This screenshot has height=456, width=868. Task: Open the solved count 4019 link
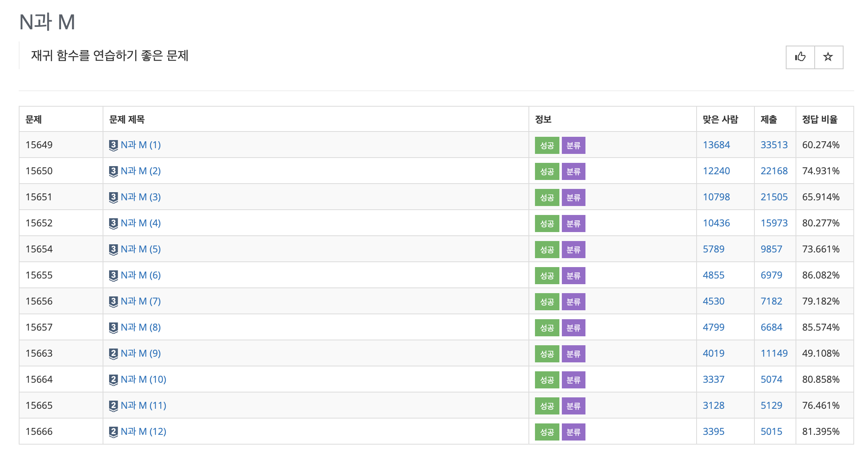pyautogui.click(x=713, y=353)
